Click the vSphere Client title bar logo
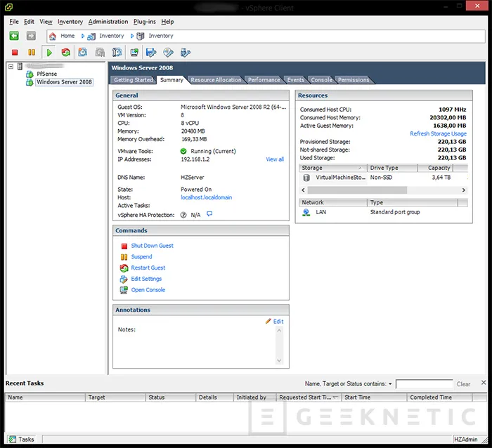Screen dimensions: 492x448 pyautogui.click(x=8, y=7)
